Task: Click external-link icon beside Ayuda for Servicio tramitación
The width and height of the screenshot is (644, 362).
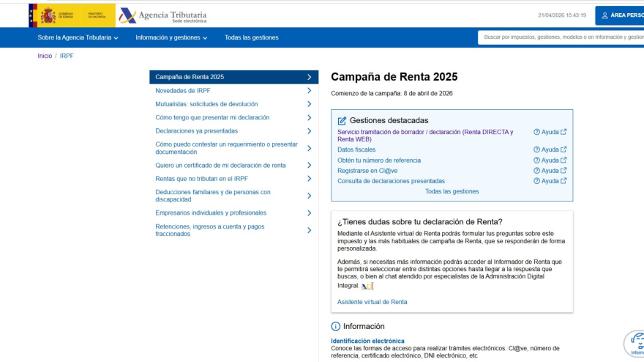Action: [x=563, y=132]
